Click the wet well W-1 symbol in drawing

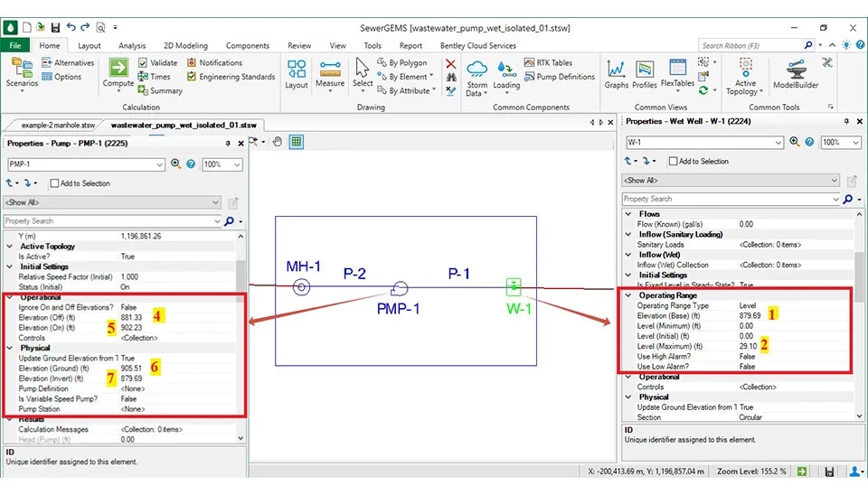pyautogui.click(x=514, y=287)
